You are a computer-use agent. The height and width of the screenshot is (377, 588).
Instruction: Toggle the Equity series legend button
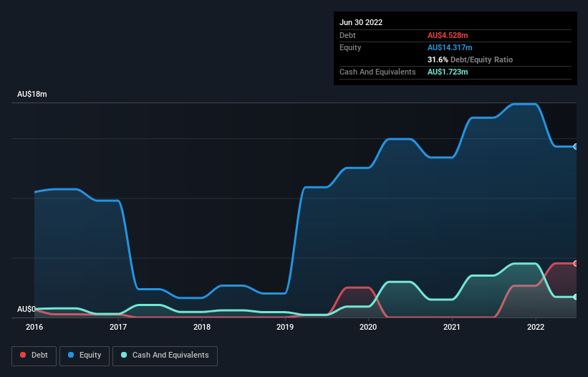point(85,355)
